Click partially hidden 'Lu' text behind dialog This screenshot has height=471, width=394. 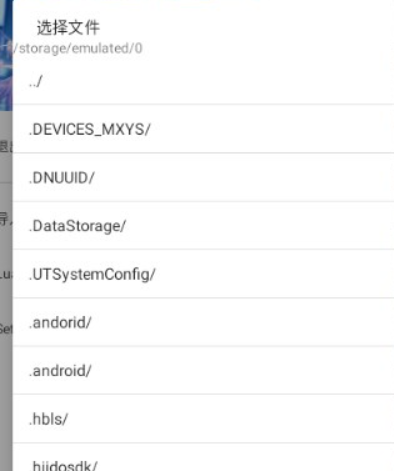[x=6, y=274]
